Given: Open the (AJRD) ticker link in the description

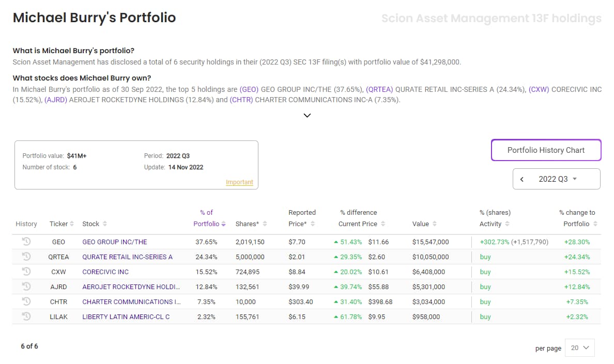Looking at the screenshot, I should 56,100.
